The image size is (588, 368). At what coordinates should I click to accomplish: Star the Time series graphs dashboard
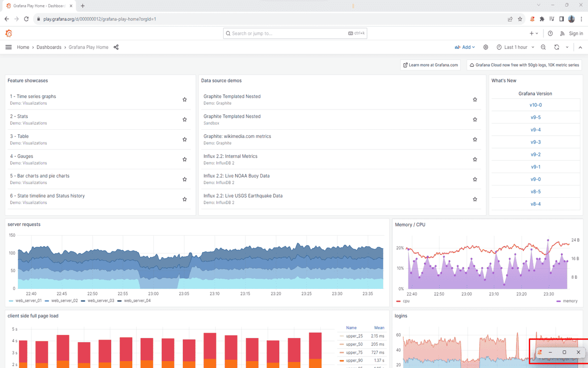point(185,99)
